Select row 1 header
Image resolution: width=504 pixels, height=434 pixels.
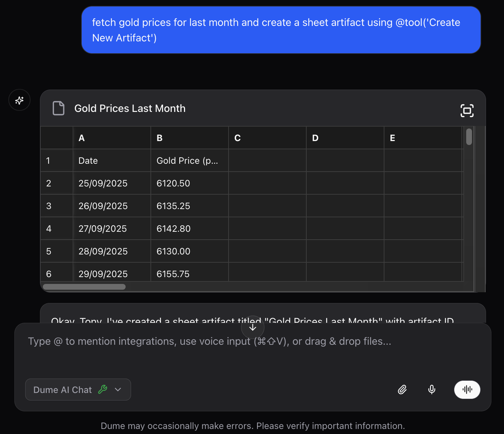click(x=57, y=161)
